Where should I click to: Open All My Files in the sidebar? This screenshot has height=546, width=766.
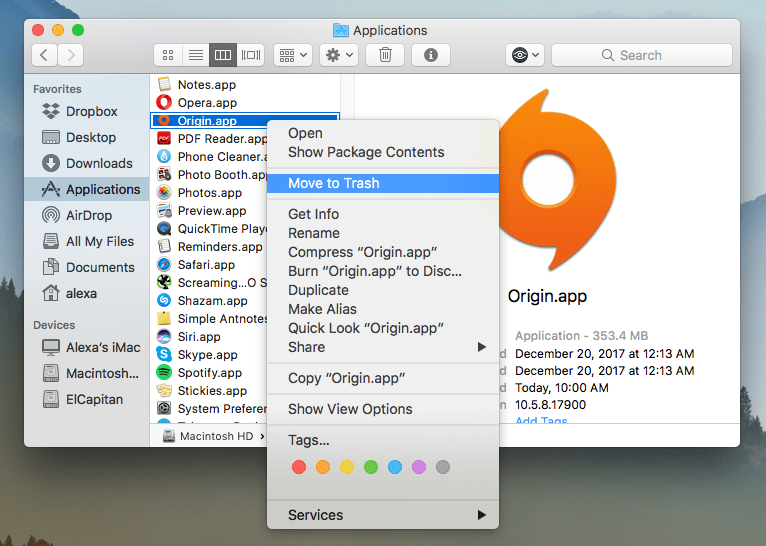click(x=88, y=241)
